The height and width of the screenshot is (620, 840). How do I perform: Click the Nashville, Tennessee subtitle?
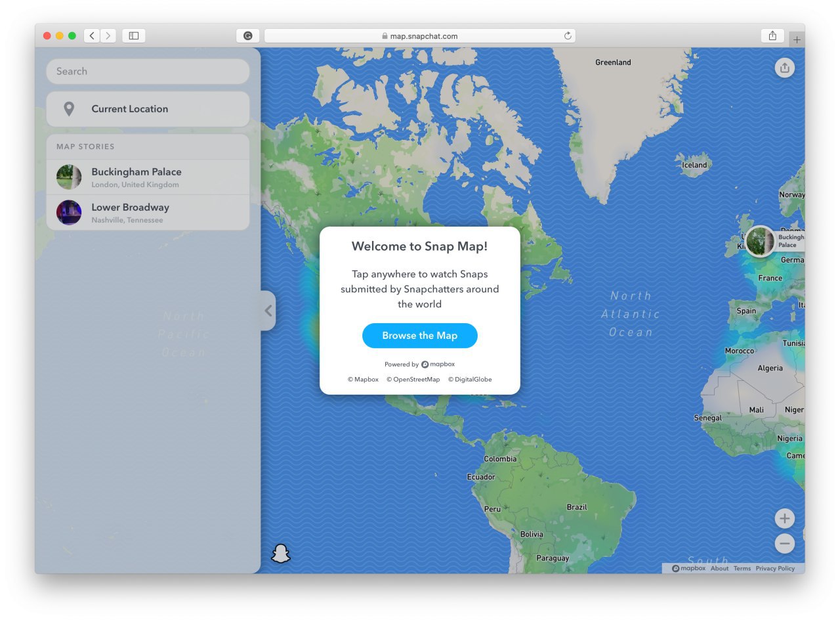(127, 220)
